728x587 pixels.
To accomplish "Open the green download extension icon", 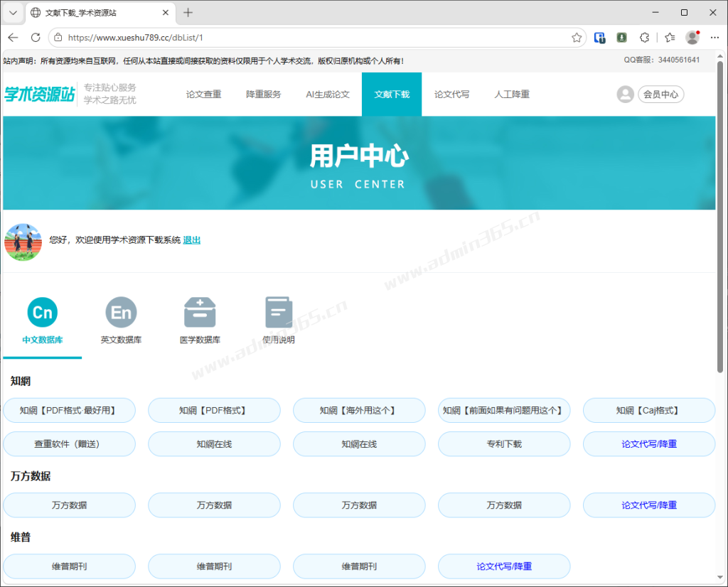I will tap(621, 38).
